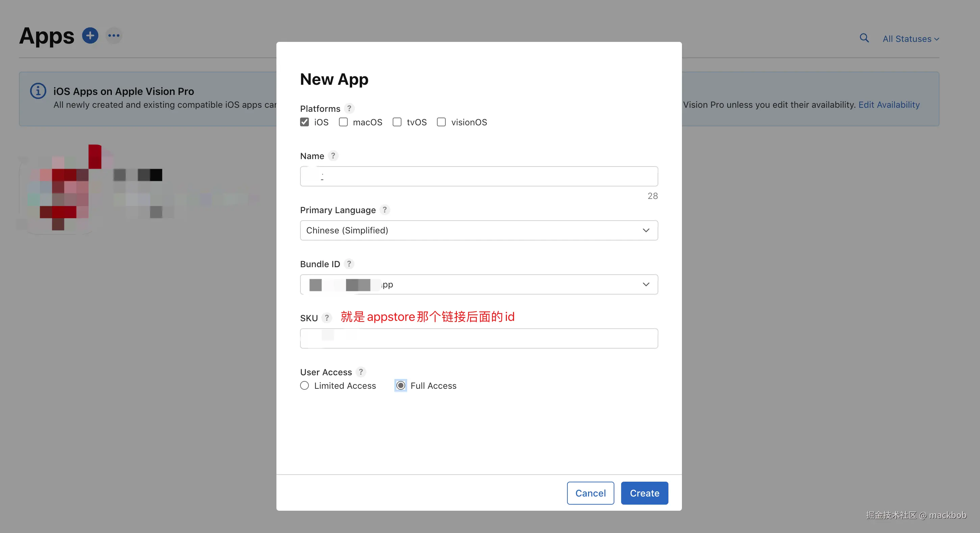Show the Bundle ID help tooltip
This screenshot has width=980, height=533.
coord(349,263)
